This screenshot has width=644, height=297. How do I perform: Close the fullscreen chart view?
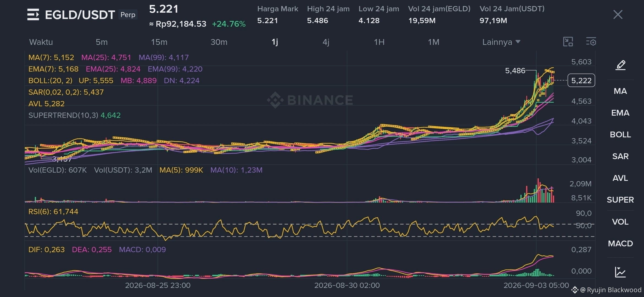618,15
